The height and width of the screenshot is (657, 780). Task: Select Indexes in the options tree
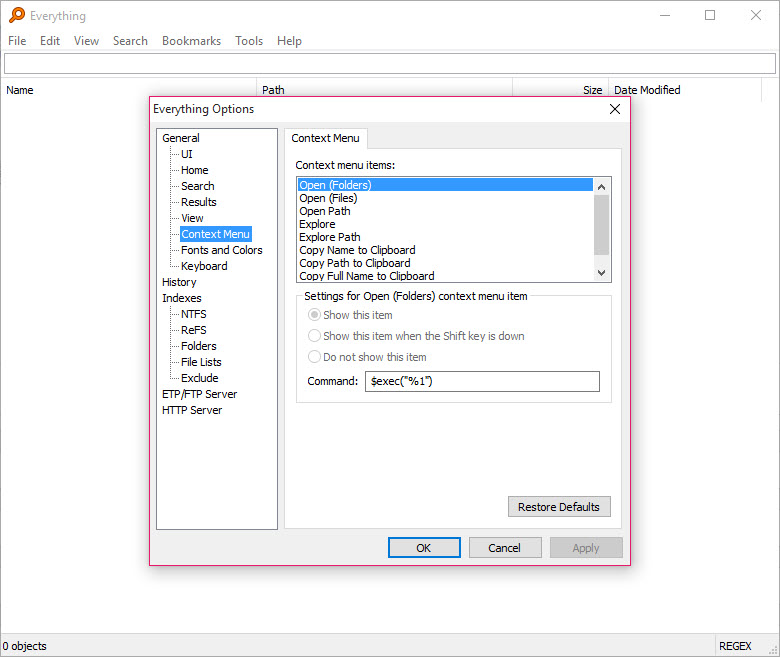click(x=182, y=298)
